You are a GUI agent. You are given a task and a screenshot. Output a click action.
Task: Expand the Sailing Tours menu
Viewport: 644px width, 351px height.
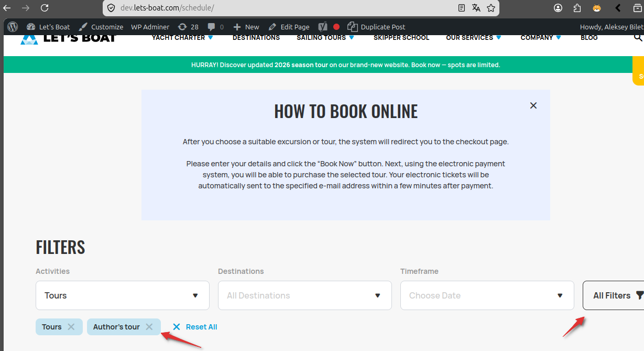[x=325, y=38]
